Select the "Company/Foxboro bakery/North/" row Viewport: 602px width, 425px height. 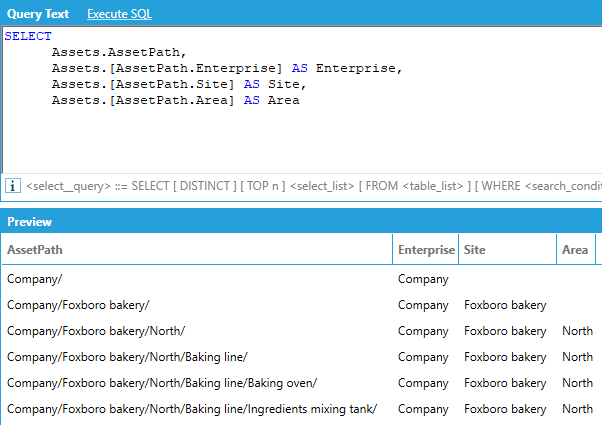[96, 331]
